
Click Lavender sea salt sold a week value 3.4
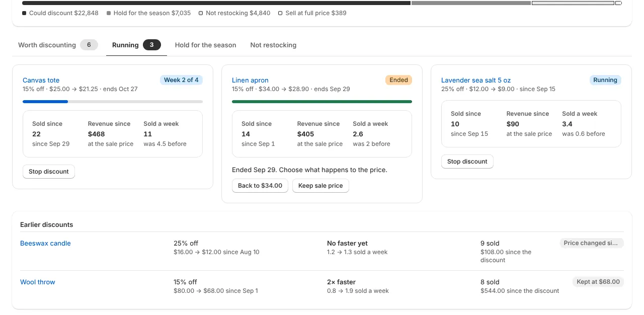[567, 124]
